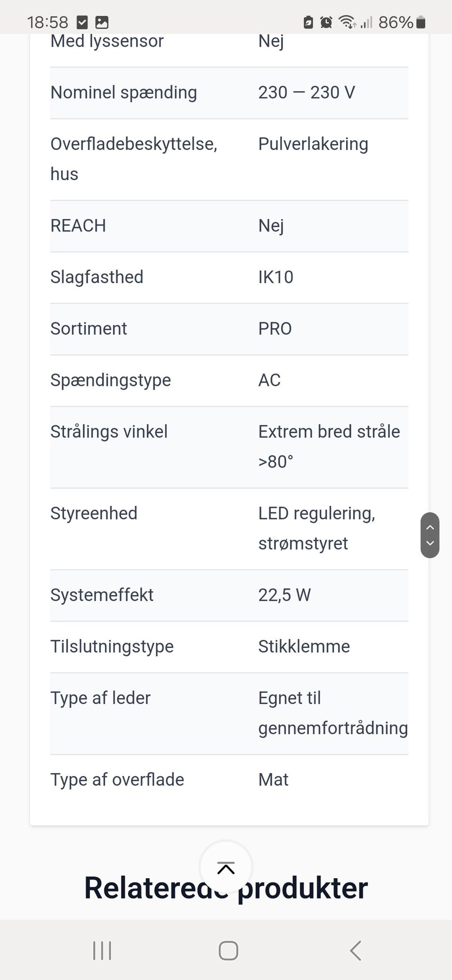Tap the battery icon in status bar

pos(421,22)
